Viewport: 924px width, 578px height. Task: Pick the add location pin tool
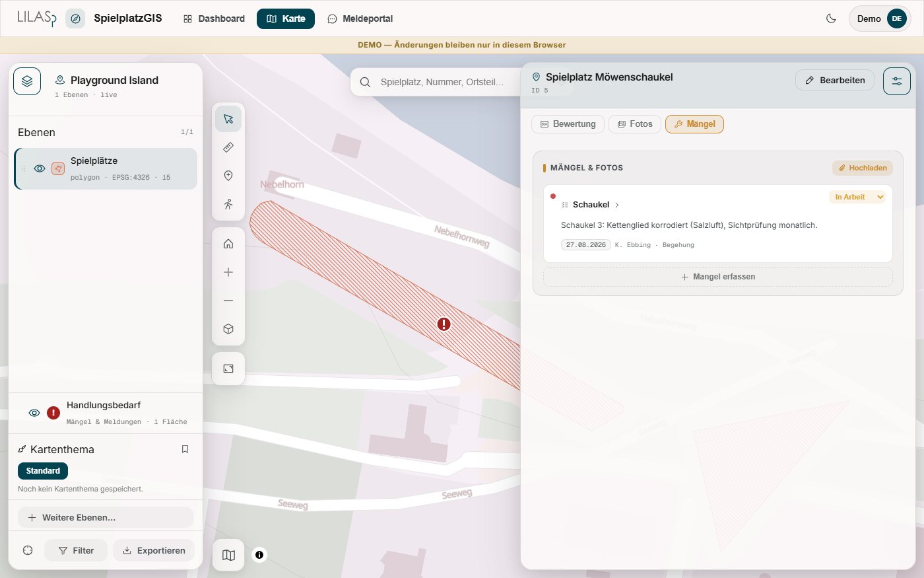(228, 176)
